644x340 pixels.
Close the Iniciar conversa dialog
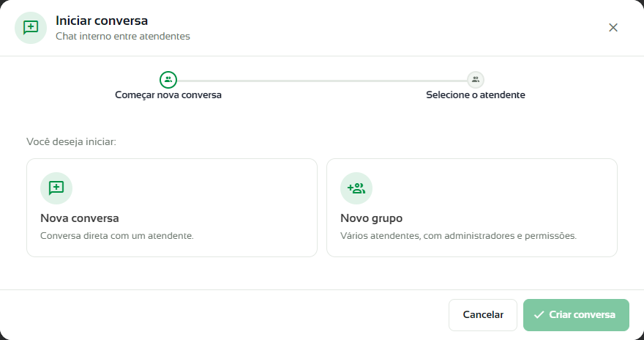click(x=613, y=28)
